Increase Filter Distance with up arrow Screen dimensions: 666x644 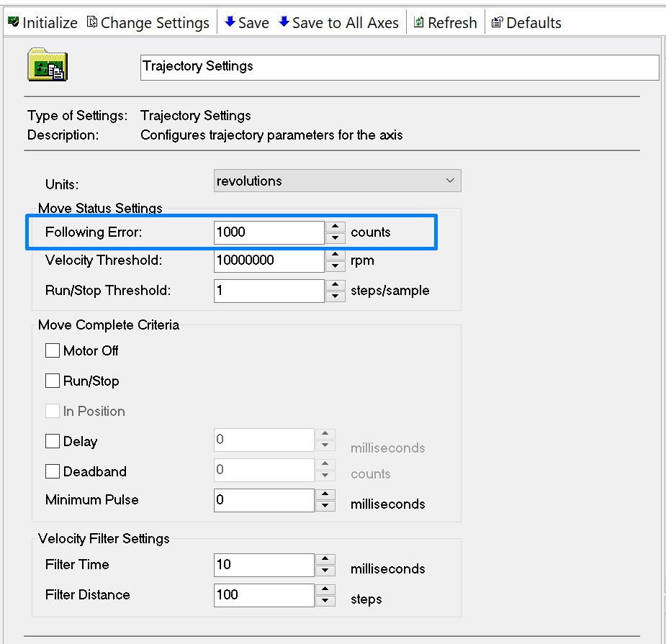(325, 589)
